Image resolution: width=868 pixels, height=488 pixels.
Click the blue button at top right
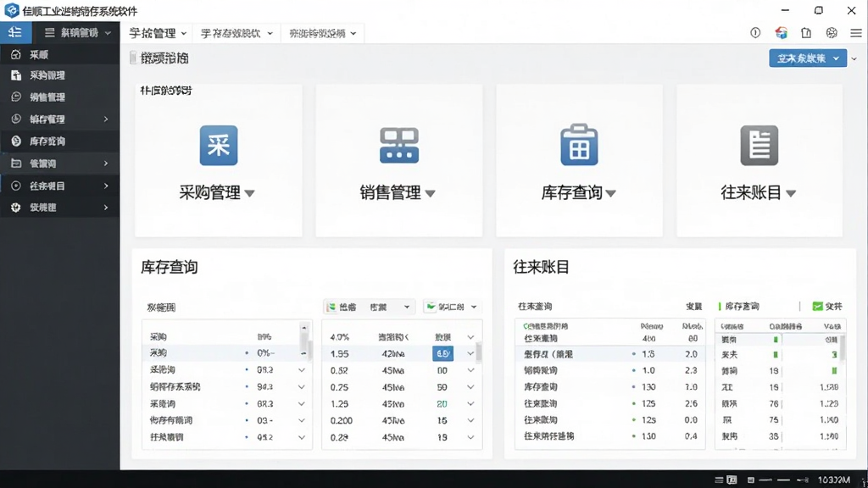808,58
